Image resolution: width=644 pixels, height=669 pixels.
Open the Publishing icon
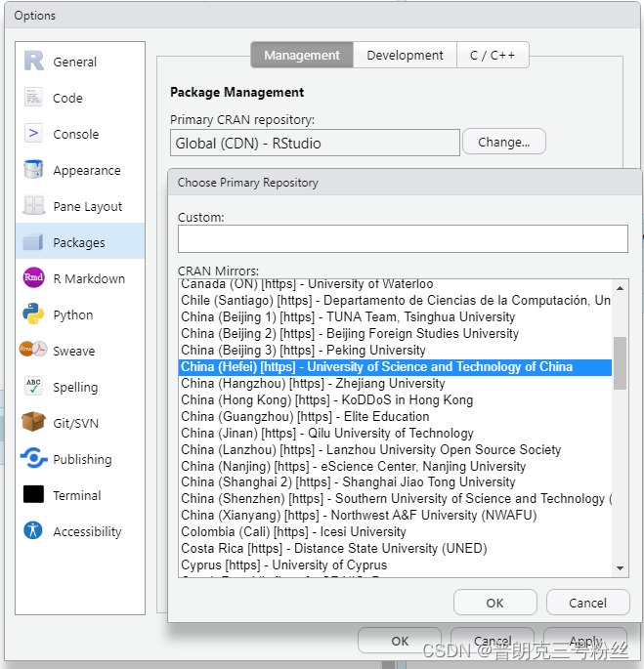click(34, 459)
